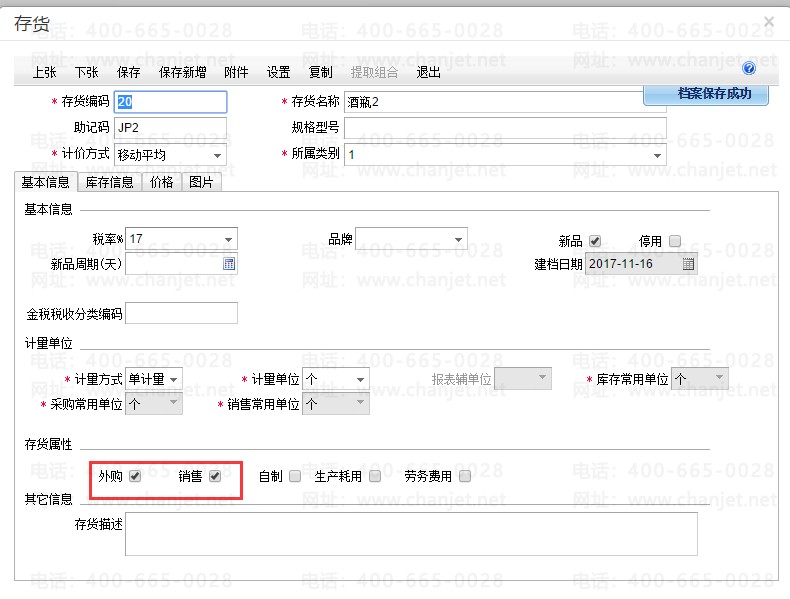Open the 税率% dropdown
790x599 pixels.
[228, 239]
